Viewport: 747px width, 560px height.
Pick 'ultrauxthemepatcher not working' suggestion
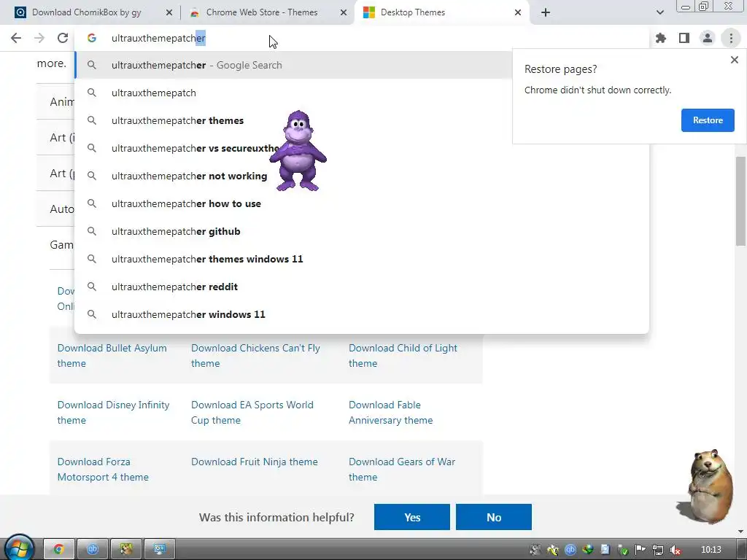click(x=362, y=176)
